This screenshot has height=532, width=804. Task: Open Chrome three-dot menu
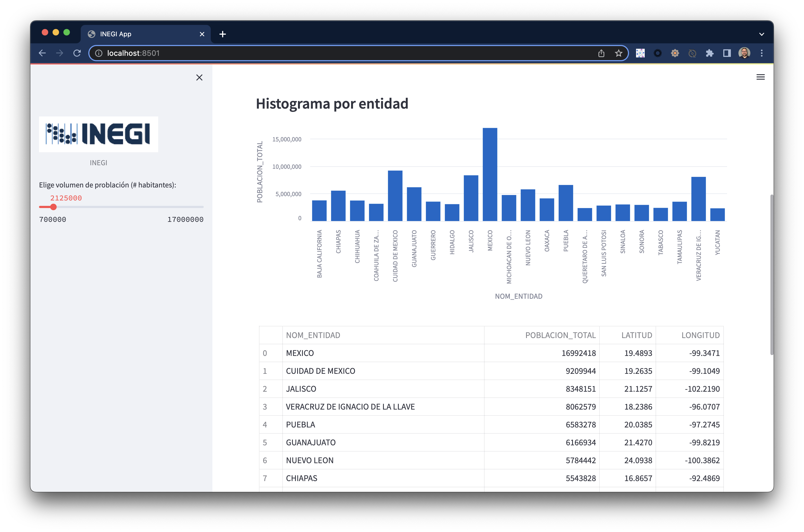[761, 53]
